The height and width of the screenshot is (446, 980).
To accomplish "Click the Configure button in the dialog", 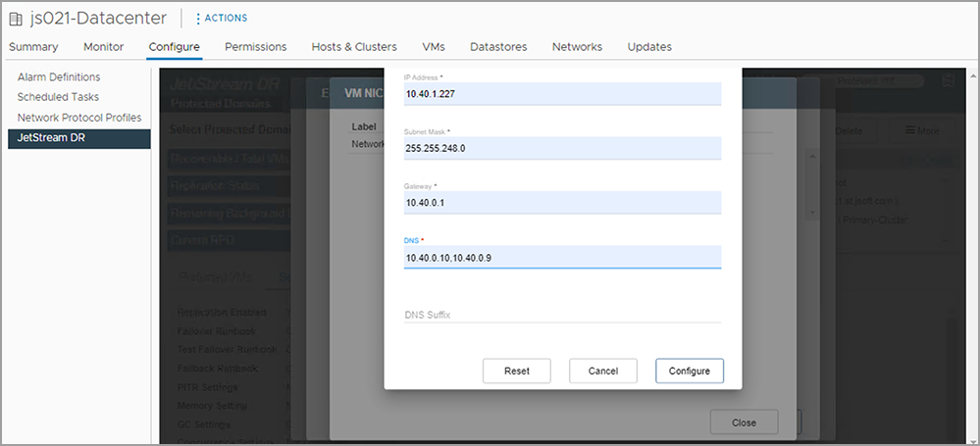I will [x=689, y=371].
